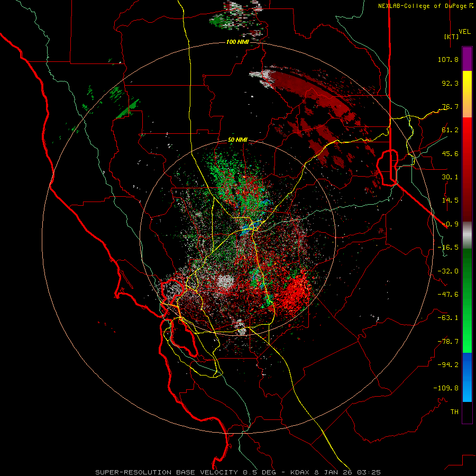
Task: Click the 50 NMI range ring label
Action: (237, 140)
